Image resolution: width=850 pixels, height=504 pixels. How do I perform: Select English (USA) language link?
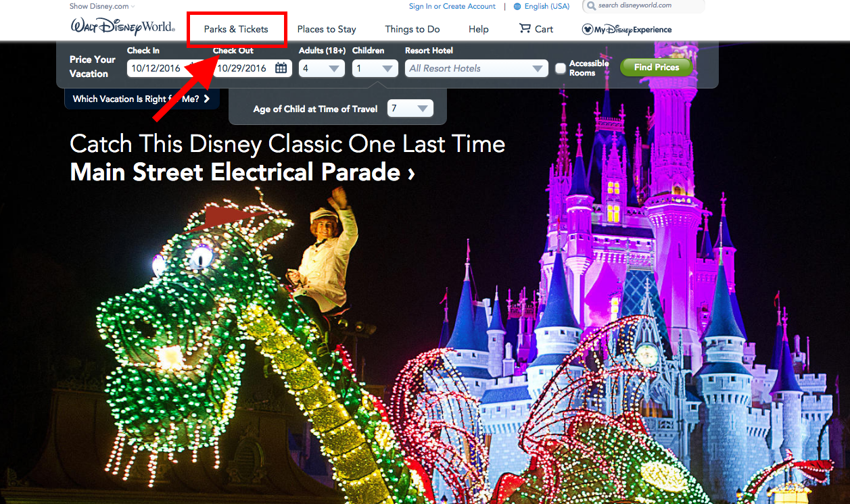tap(547, 6)
